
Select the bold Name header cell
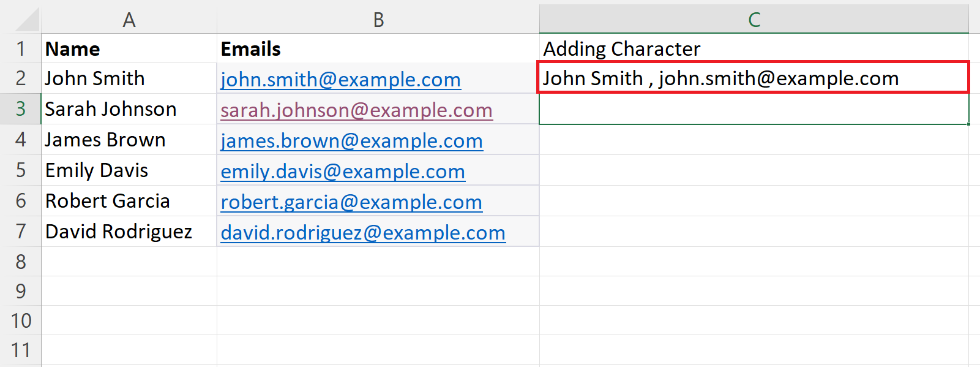coord(129,48)
